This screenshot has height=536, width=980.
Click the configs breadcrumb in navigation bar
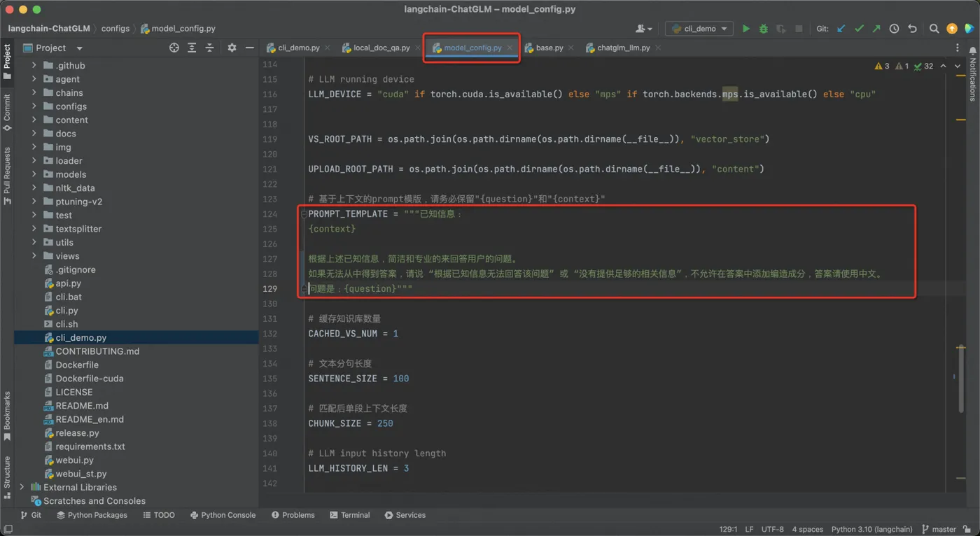[x=115, y=29]
